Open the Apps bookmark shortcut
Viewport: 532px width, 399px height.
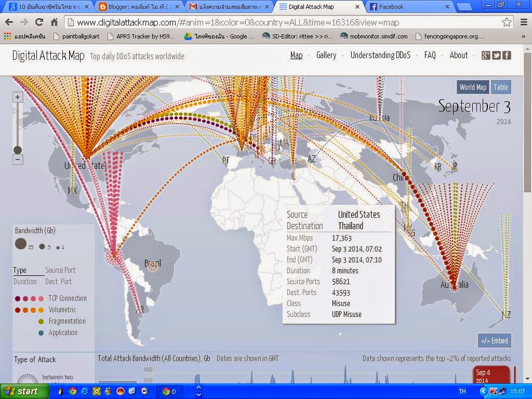tap(25, 36)
